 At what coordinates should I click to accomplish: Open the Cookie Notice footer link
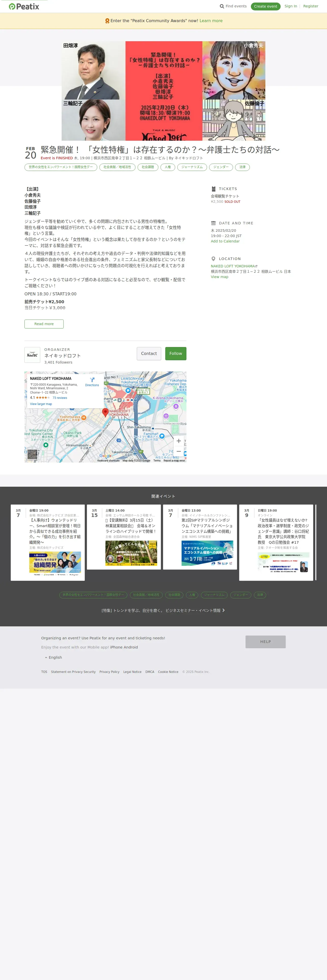[168, 672]
